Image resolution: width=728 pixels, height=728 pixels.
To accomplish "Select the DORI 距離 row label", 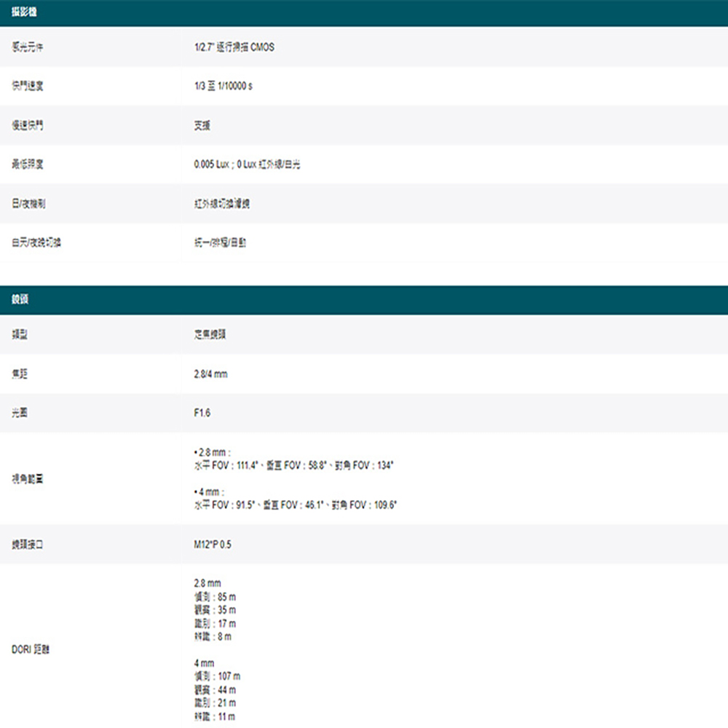I will coord(31,649).
